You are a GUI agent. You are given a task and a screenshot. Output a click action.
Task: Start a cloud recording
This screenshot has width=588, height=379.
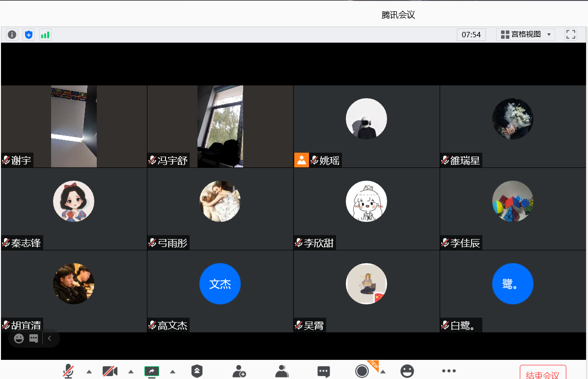(362, 372)
